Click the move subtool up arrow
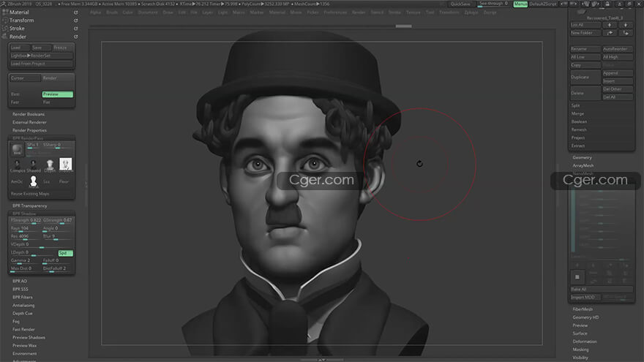The width and height of the screenshot is (644, 362). (x=610, y=25)
